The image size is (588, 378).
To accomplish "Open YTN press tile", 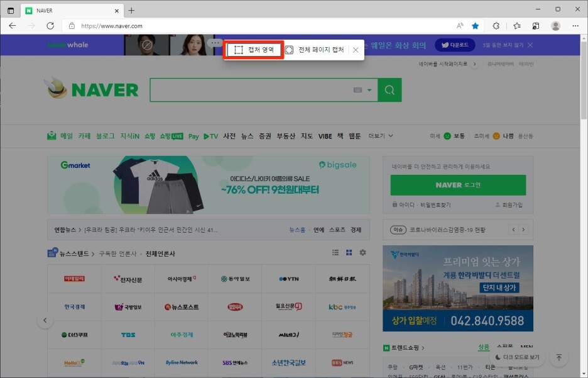I will point(289,279).
